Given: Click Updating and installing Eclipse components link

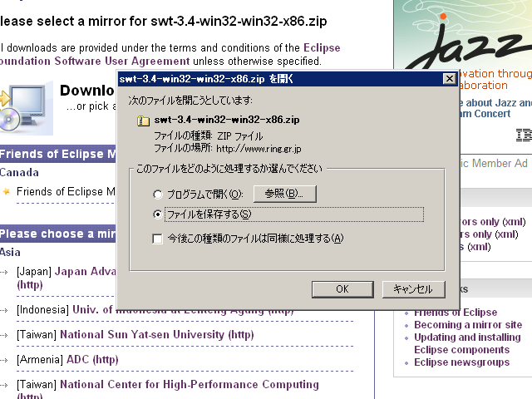Looking at the screenshot, I should coord(467,343).
